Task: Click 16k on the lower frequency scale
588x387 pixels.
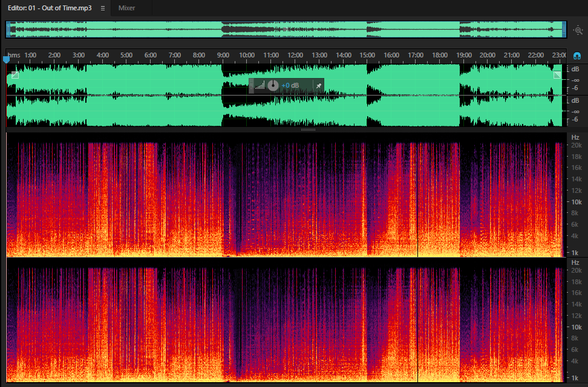Action: coord(577,293)
